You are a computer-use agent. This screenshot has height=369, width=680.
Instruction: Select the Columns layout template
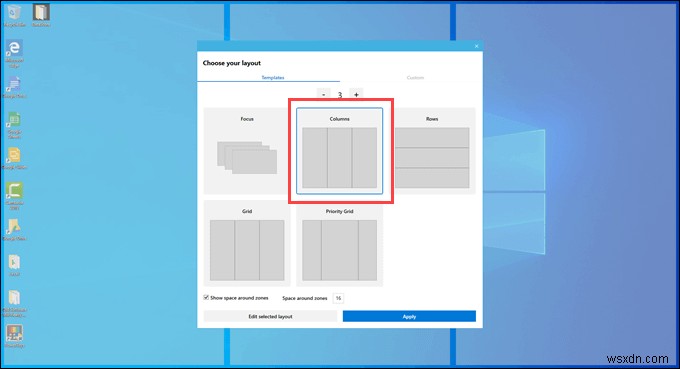340,150
